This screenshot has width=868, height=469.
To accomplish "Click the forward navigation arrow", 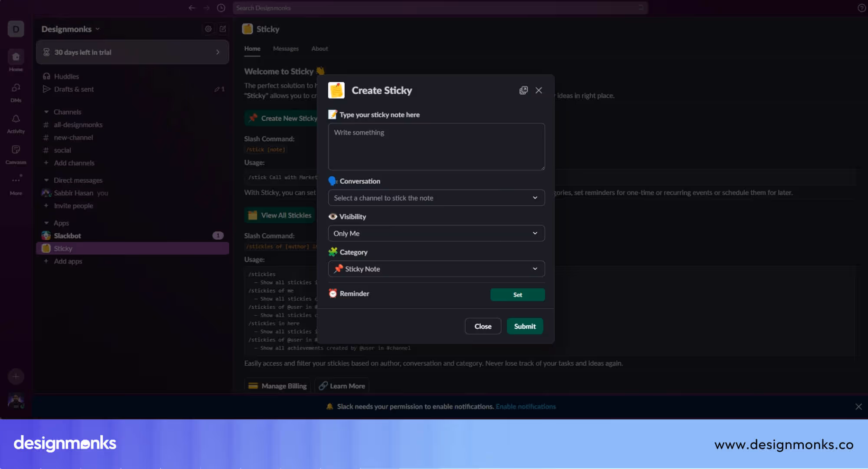I will (207, 8).
